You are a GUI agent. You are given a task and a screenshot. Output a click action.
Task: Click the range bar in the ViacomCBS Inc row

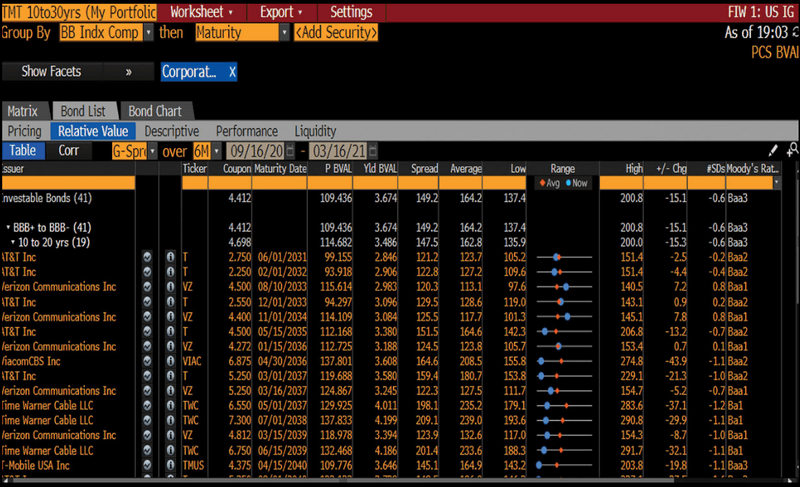point(564,361)
